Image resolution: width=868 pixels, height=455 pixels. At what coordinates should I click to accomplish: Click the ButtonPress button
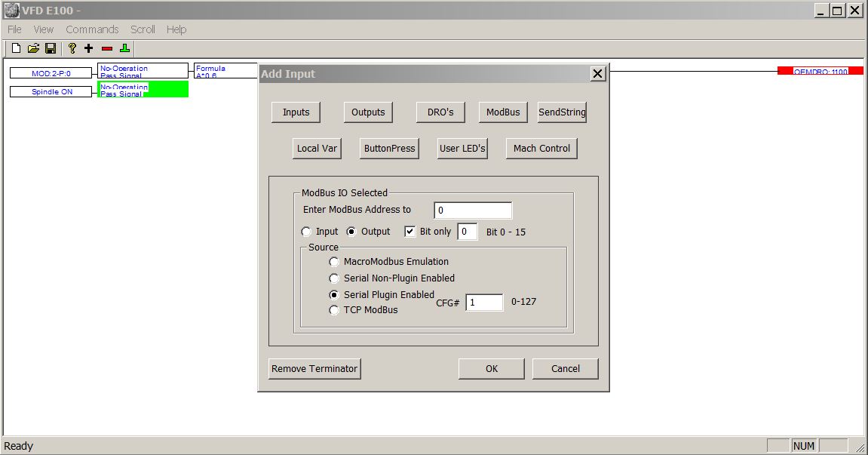pos(389,149)
